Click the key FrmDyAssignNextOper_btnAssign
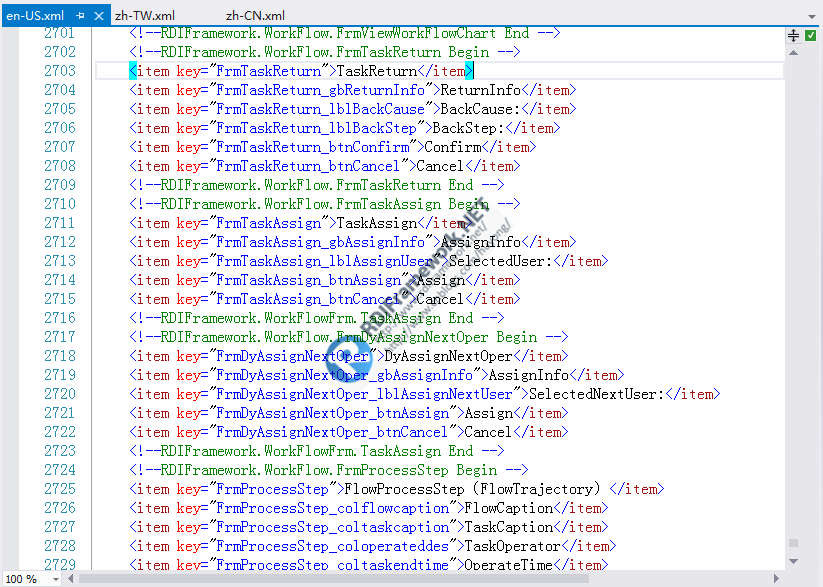 click(x=332, y=413)
